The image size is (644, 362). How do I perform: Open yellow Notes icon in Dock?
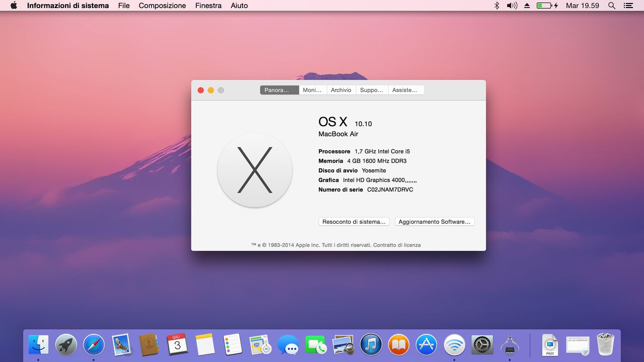[205, 345]
